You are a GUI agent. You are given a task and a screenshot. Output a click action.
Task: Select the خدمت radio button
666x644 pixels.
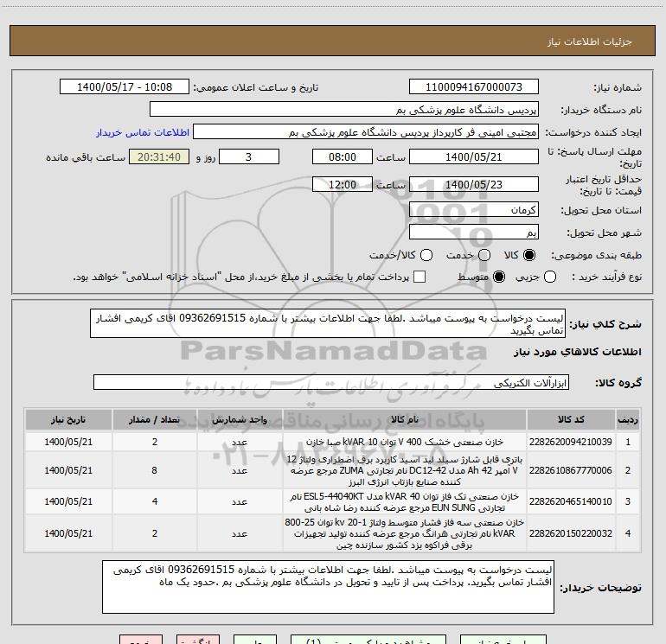[484, 255]
